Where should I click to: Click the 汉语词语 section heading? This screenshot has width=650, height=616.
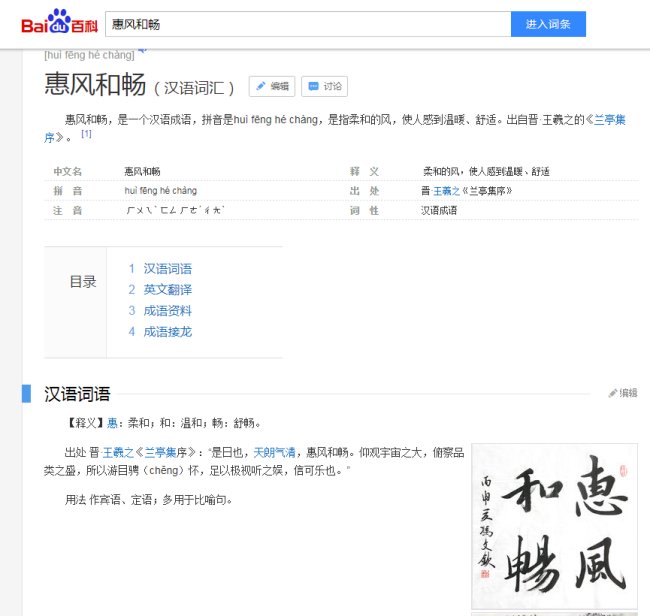point(77,393)
